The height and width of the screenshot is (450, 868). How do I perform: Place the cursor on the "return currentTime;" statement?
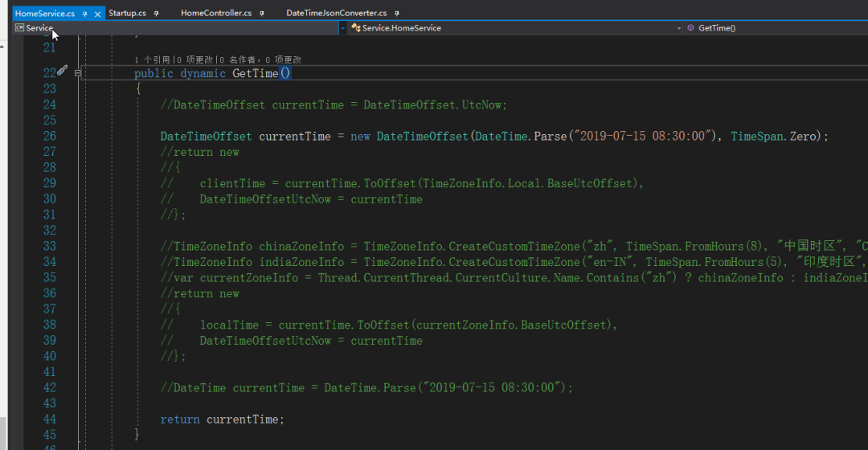click(x=222, y=419)
